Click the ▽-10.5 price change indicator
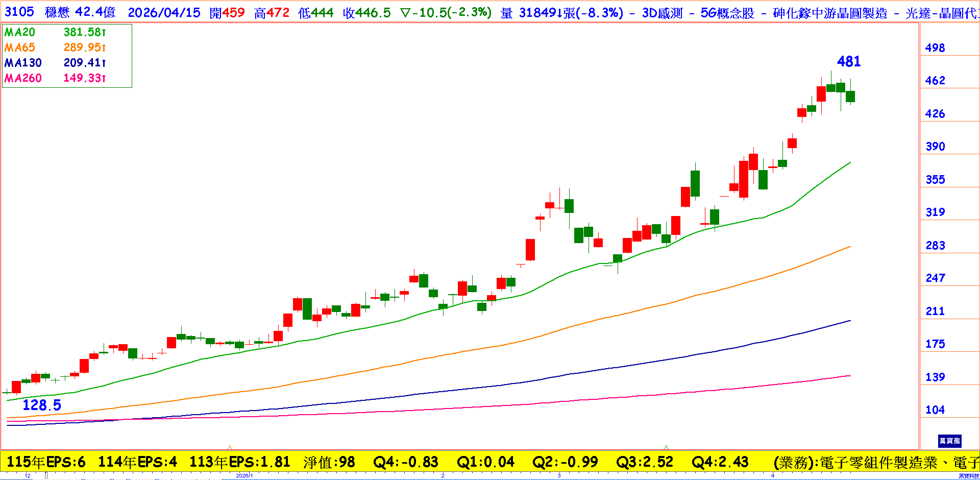The height and width of the screenshot is (480, 980). point(446,13)
